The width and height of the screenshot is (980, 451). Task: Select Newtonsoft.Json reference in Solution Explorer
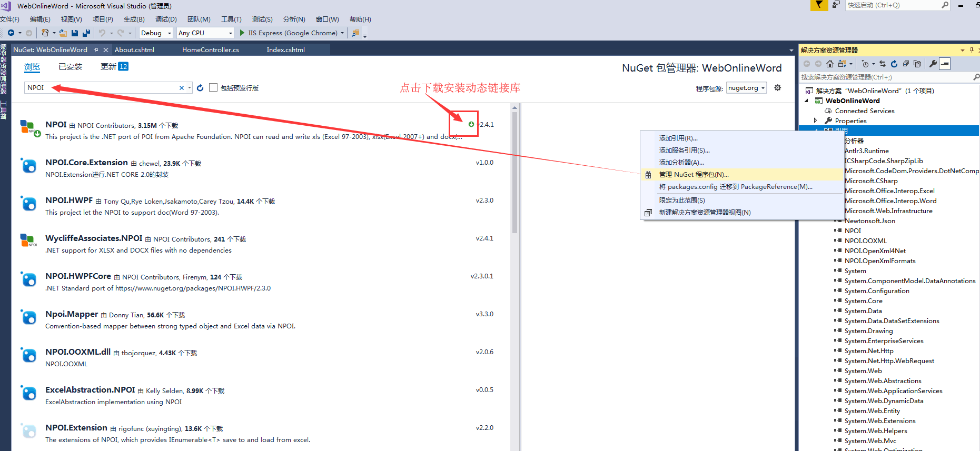[x=869, y=221]
